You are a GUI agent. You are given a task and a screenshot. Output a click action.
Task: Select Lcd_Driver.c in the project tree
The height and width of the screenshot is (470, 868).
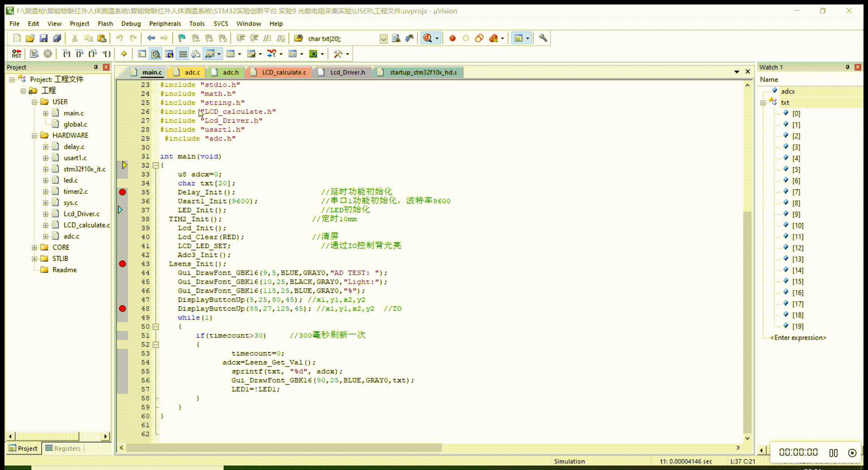[x=81, y=214]
